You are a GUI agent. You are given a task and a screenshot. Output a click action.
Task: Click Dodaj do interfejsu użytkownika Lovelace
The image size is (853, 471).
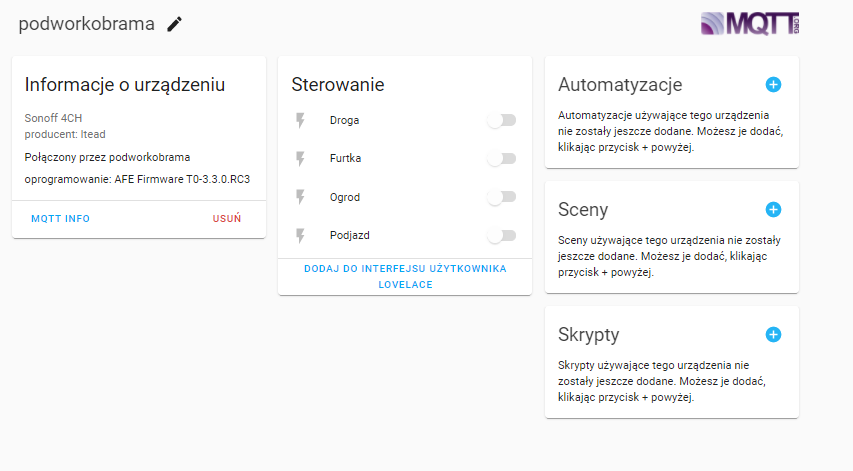tap(405, 276)
